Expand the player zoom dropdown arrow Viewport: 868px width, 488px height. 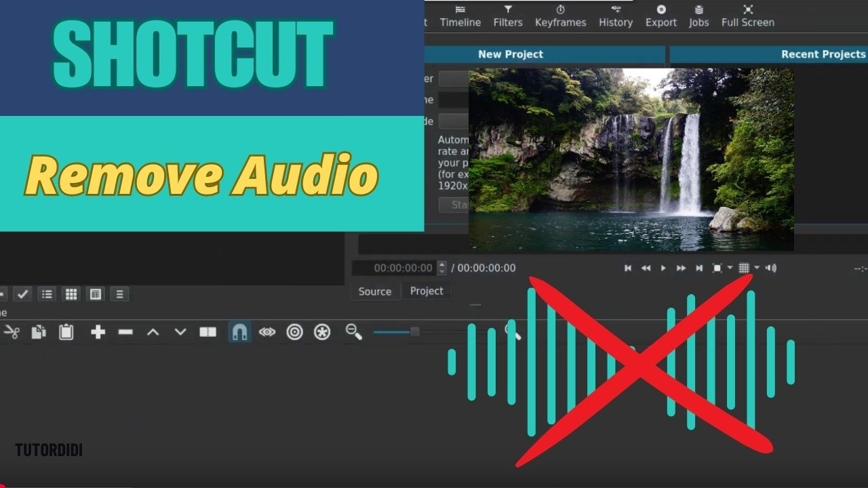(x=730, y=268)
